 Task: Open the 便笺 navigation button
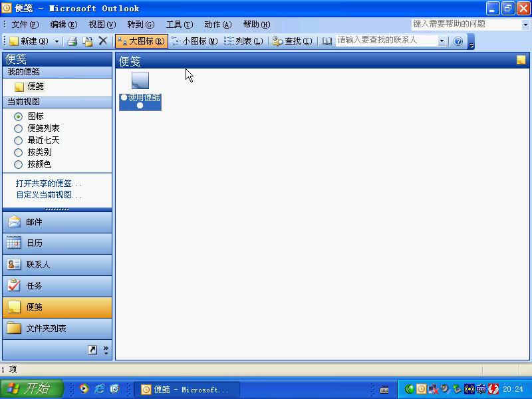[x=57, y=307]
